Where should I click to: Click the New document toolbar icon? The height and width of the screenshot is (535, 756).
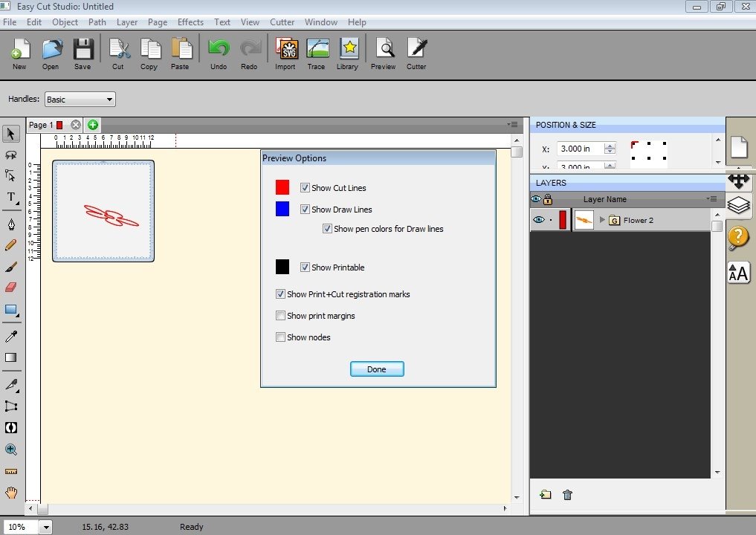click(x=19, y=50)
